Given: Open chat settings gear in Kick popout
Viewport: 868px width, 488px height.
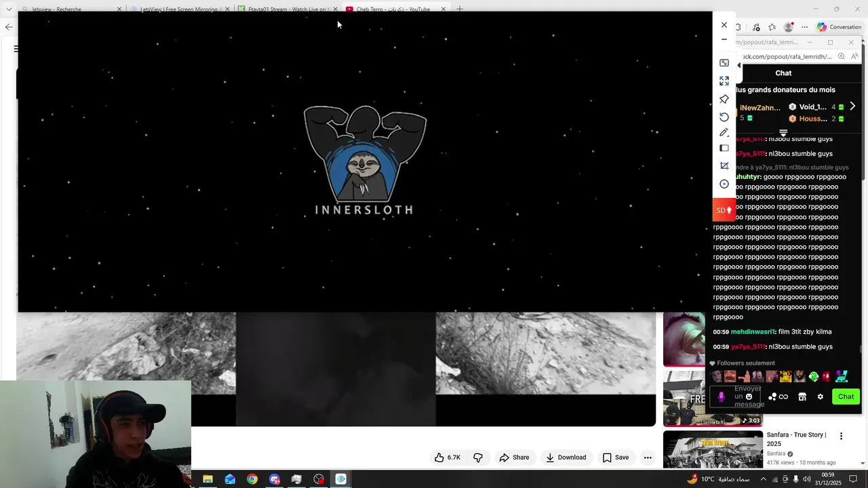Looking at the screenshot, I should (820, 396).
